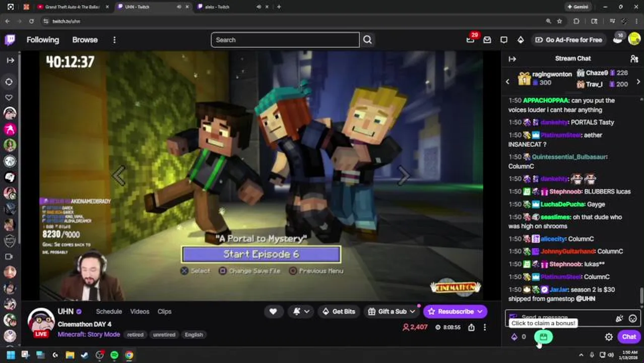This screenshot has width=644, height=363.
Task: Open the channel Schedule tab
Action: (109, 312)
